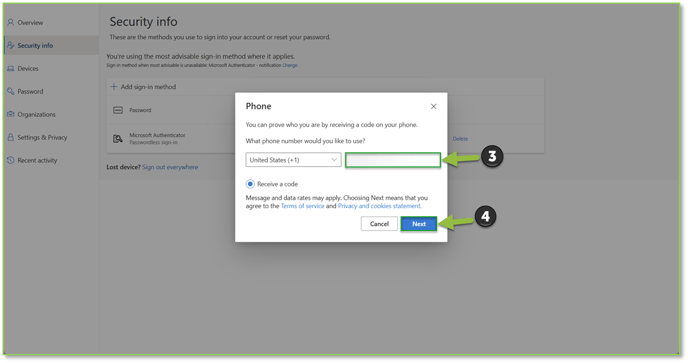This screenshot has height=363, width=688.
Task: Open the Terms of service link
Action: pyautogui.click(x=302, y=206)
